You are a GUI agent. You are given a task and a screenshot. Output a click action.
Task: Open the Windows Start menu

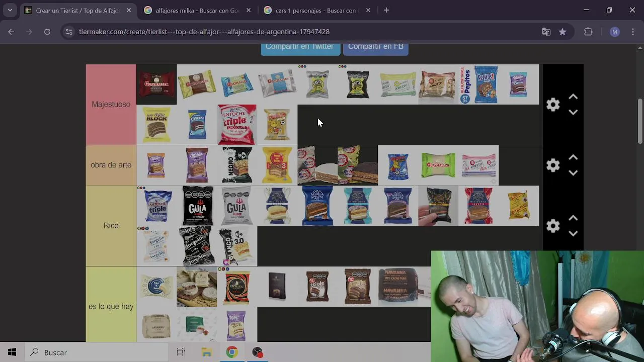point(12,352)
